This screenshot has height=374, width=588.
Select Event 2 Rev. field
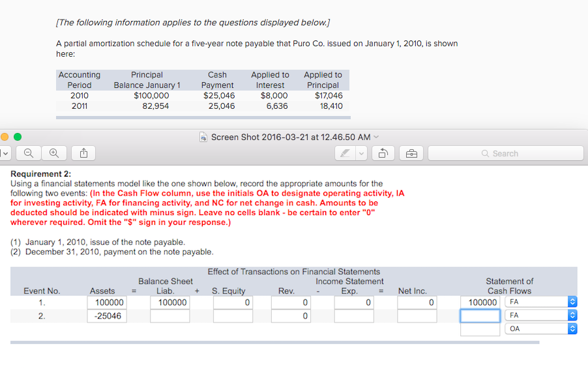coord(291,316)
